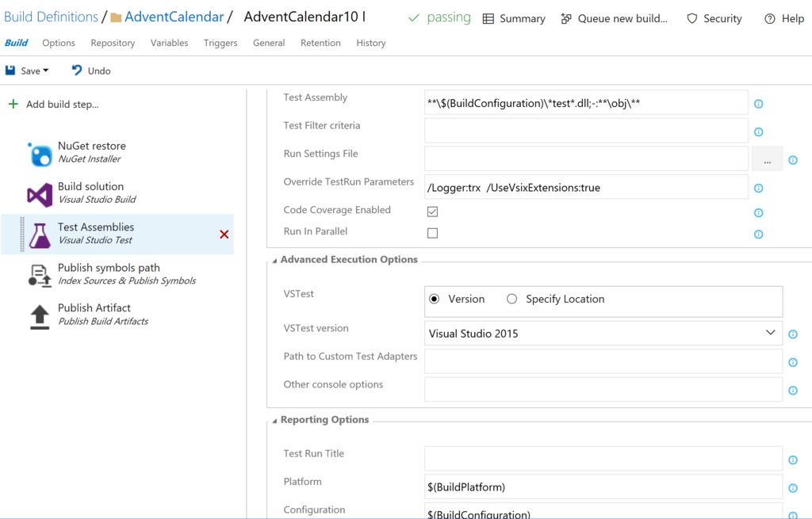The height and width of the screenshot is (519, 812).
Task: Switch to the General tab
Action: 269,43
